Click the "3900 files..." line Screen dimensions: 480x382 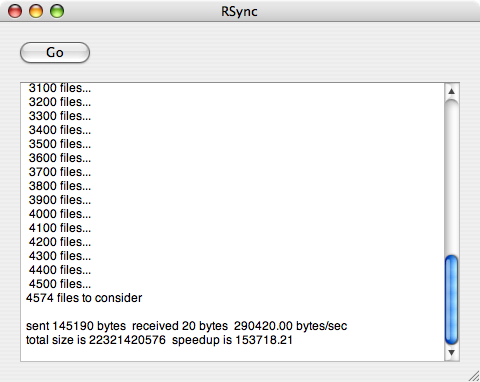pyautogui.click(x=60, y=200)
